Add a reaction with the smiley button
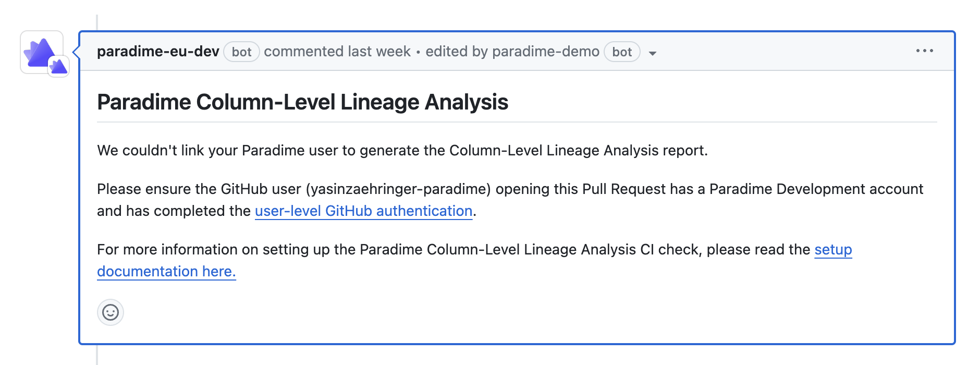Viewport: 980px width, 365px height. point(111,312)
